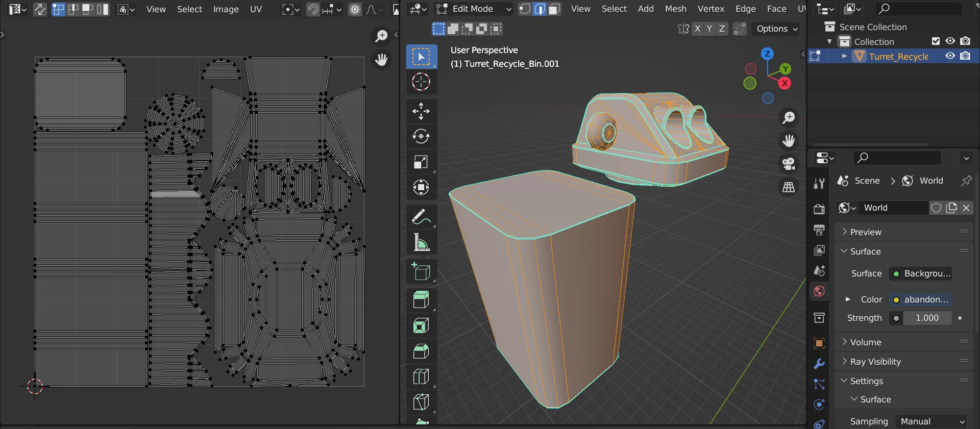980x429 pixels.
Task: Select the Move tool in viewport toolbar
Action: (421, 111)
